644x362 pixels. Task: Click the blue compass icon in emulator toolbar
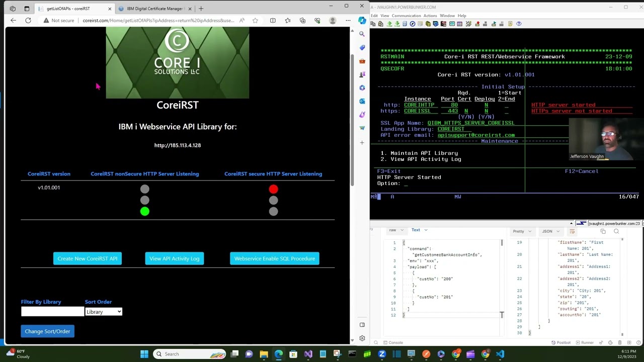pos(413,24)
